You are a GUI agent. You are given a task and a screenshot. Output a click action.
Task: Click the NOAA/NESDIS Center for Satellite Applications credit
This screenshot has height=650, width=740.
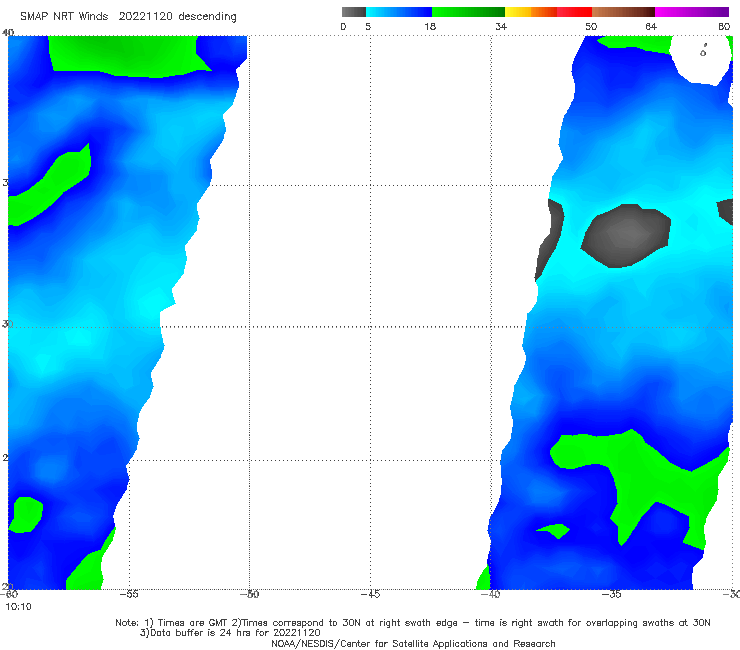(413, 643)
